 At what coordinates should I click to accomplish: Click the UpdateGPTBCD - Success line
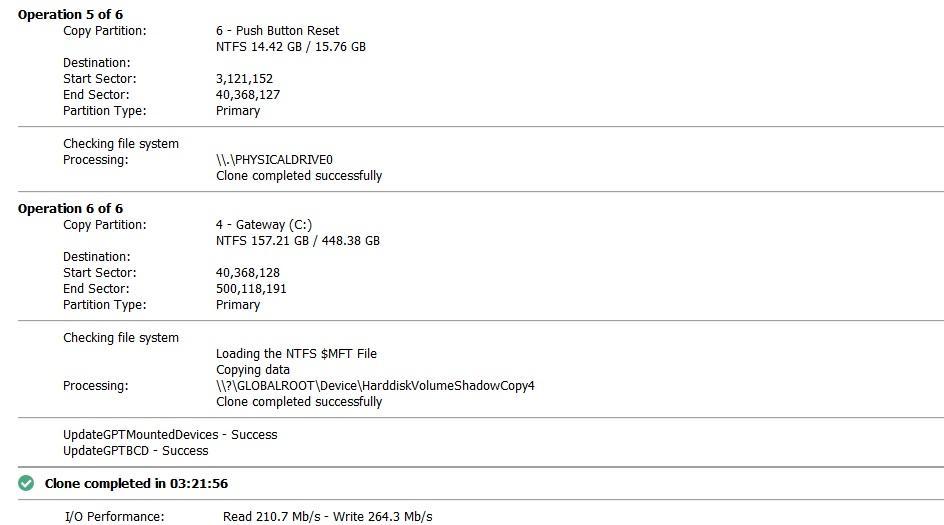pos(135,451)
